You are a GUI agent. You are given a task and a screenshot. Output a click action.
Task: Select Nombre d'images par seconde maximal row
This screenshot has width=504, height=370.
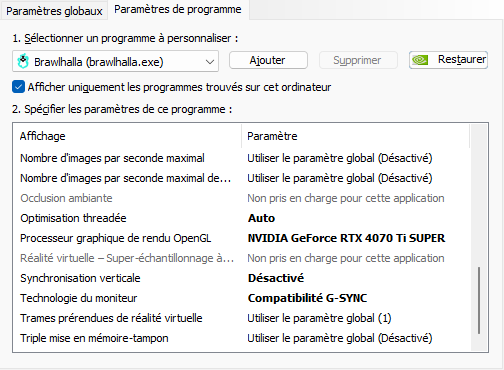click(x=242, y=158)
